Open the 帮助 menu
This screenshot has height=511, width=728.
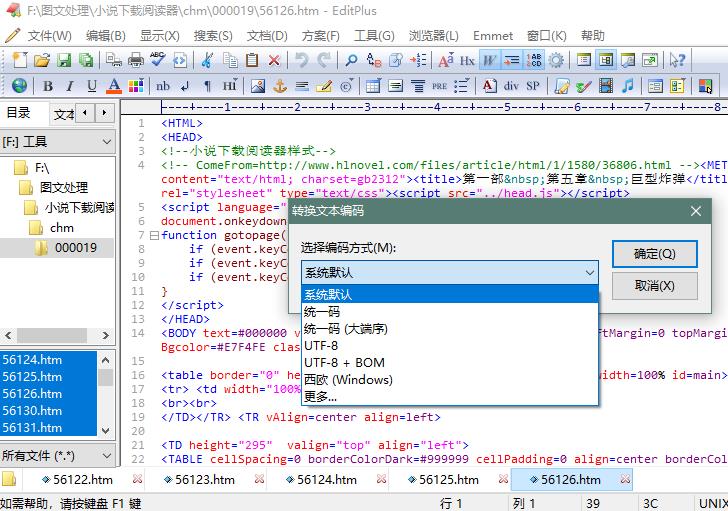(x=593, y=36)
